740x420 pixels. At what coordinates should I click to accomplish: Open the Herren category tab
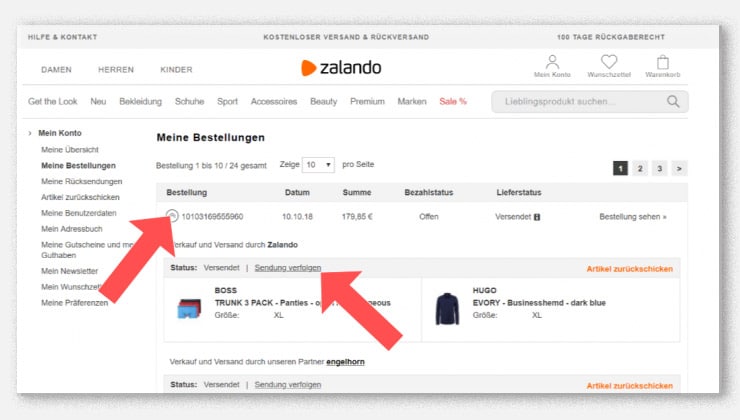pos(115,70)
